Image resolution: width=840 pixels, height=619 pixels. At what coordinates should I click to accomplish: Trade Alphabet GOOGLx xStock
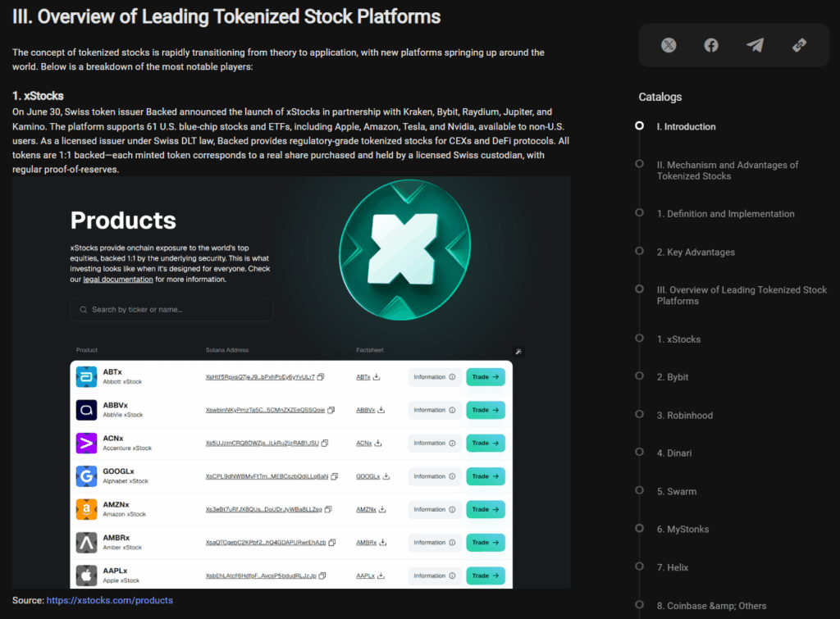[x=486, y=476]
